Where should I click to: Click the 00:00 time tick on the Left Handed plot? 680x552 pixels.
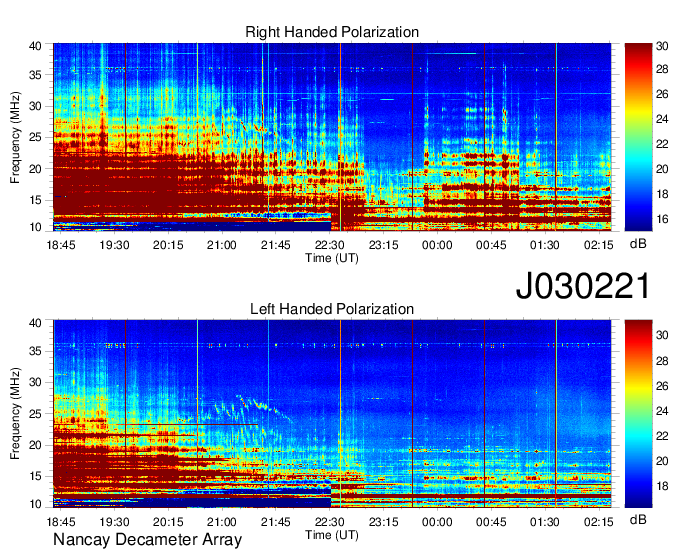[437, 522]
